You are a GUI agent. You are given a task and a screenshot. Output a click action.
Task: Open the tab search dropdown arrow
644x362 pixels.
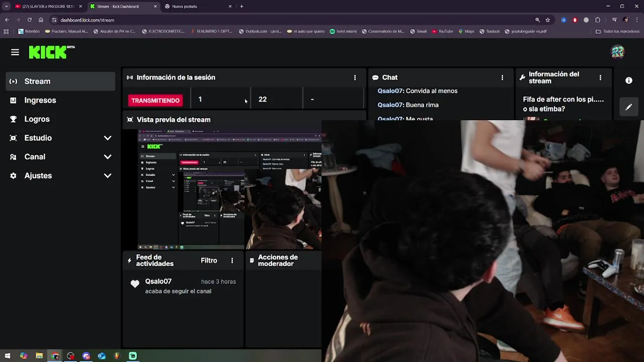coord(6,7)
